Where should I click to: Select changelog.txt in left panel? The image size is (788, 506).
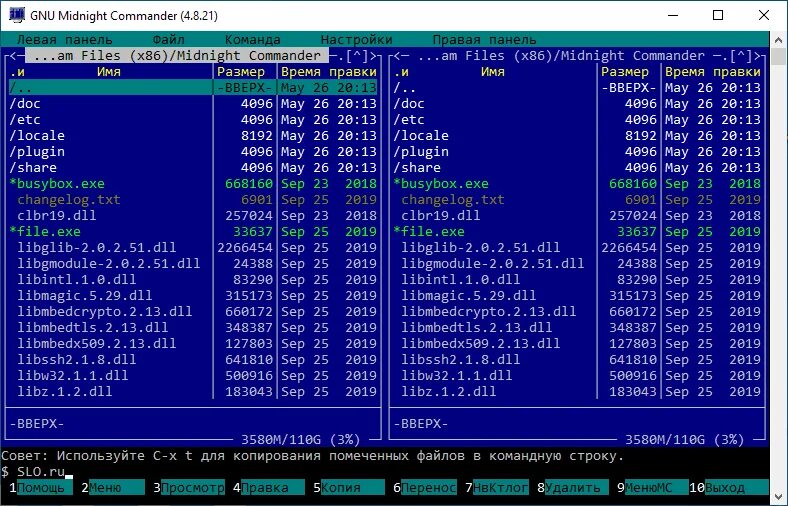(x=193, y=199)
